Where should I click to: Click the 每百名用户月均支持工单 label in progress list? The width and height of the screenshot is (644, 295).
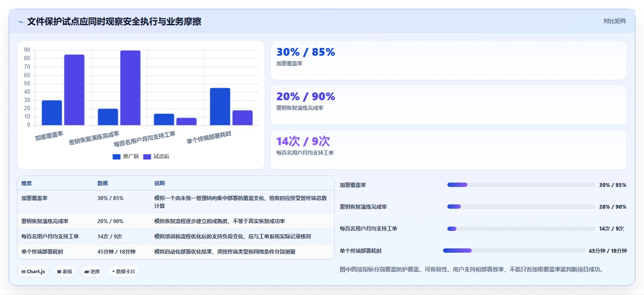369,229
